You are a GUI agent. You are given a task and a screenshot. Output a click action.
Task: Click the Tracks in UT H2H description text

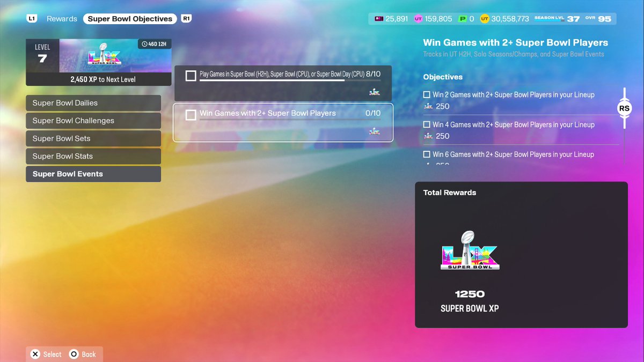coord(514,54)
